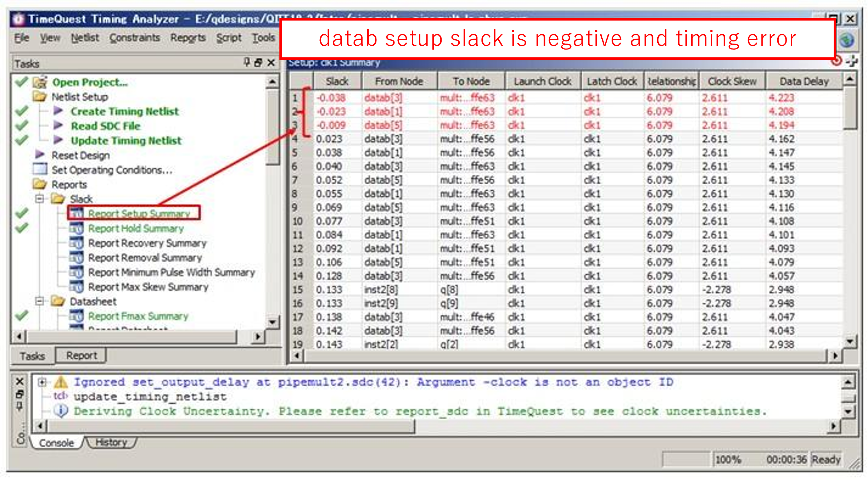Click the Report Setup Summary report icon

coord(76,214)
